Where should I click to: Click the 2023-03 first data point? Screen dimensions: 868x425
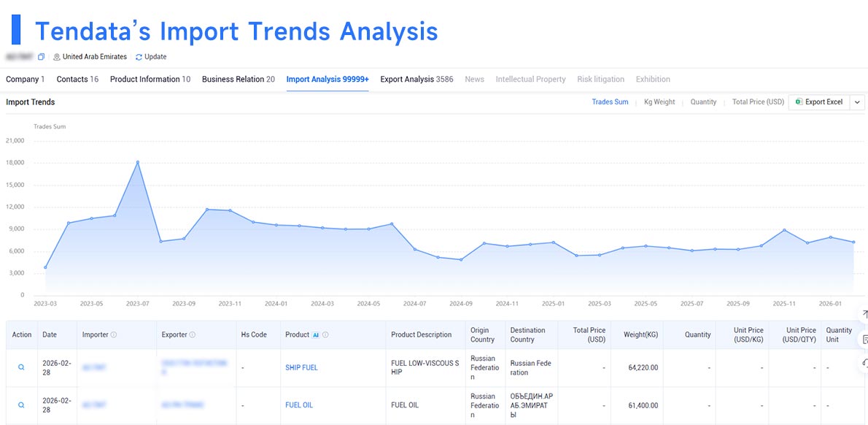pyautogui.click(x=45, y=267)
